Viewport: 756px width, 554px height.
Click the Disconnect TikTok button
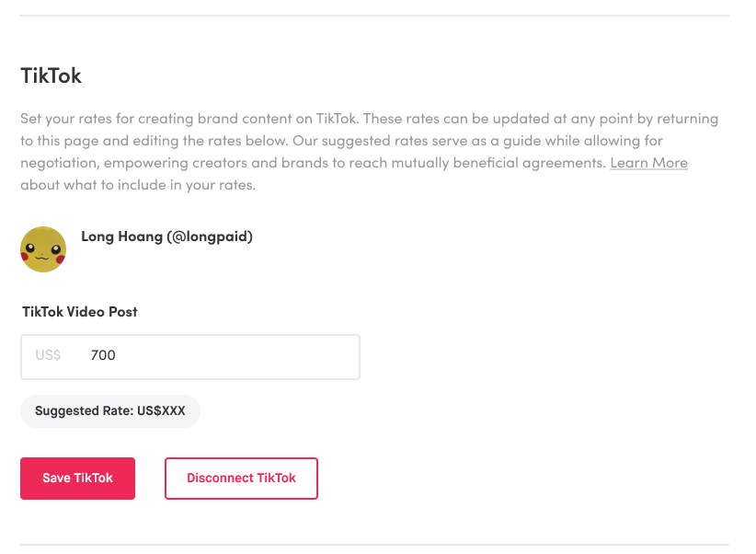(241, 479)
